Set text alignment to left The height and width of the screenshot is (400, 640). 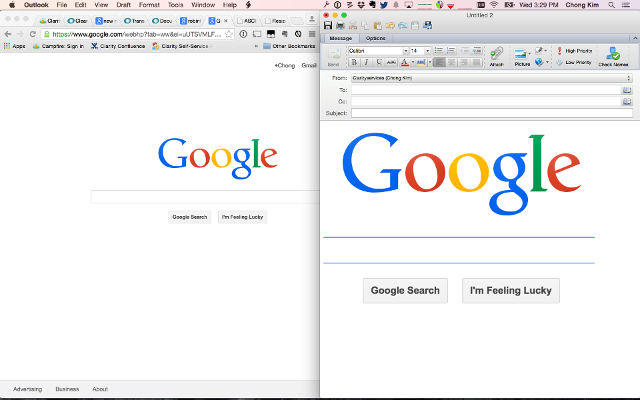click(439, 62)
